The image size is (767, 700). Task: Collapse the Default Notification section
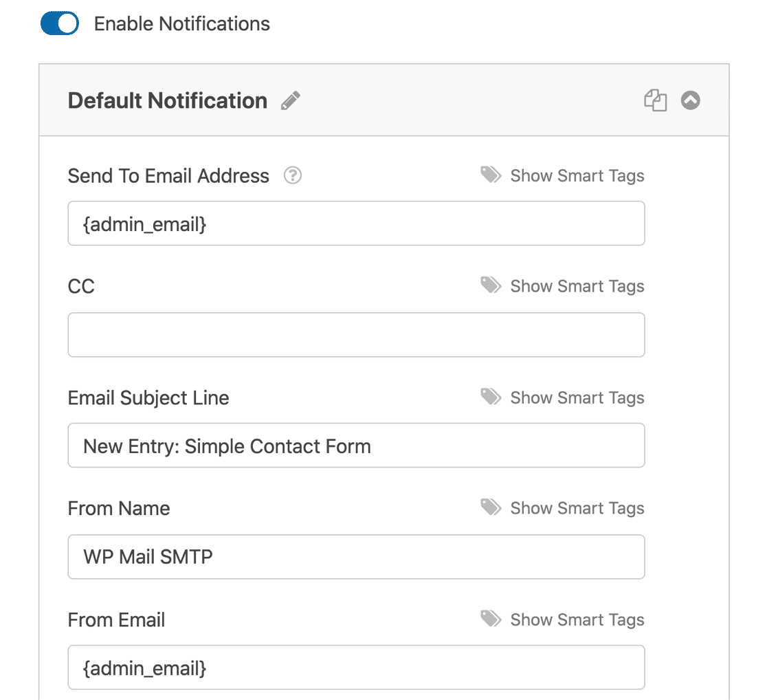[690, 100]
